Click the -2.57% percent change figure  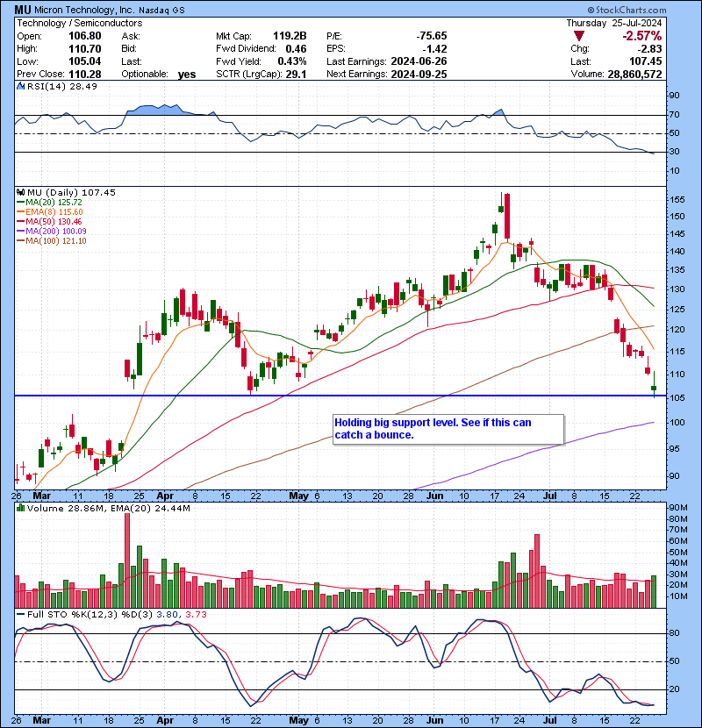click(x=642, y=36)
